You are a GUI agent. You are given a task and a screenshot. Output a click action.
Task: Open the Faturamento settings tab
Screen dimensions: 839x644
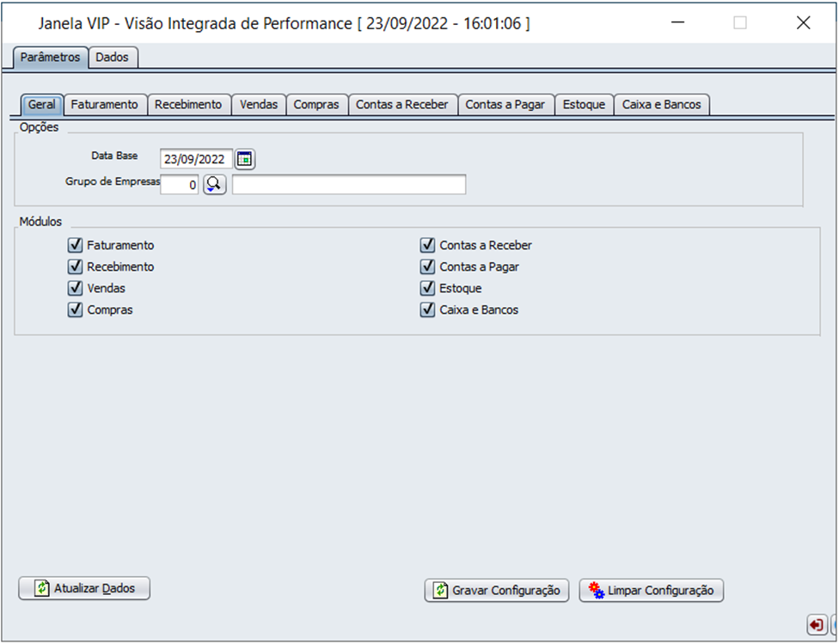[104, 104]
